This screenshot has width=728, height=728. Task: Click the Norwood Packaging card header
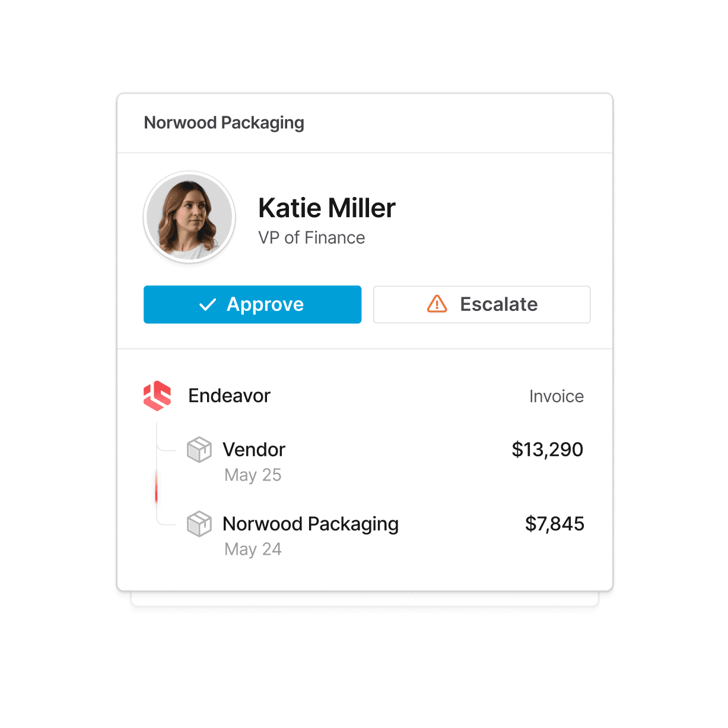point(224,123)
